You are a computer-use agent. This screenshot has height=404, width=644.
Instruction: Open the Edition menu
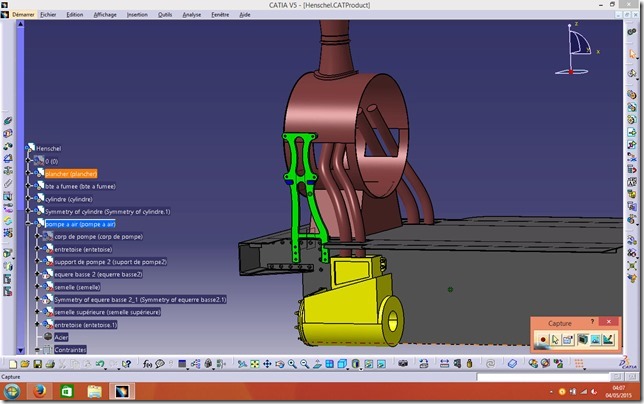(75, 14)
